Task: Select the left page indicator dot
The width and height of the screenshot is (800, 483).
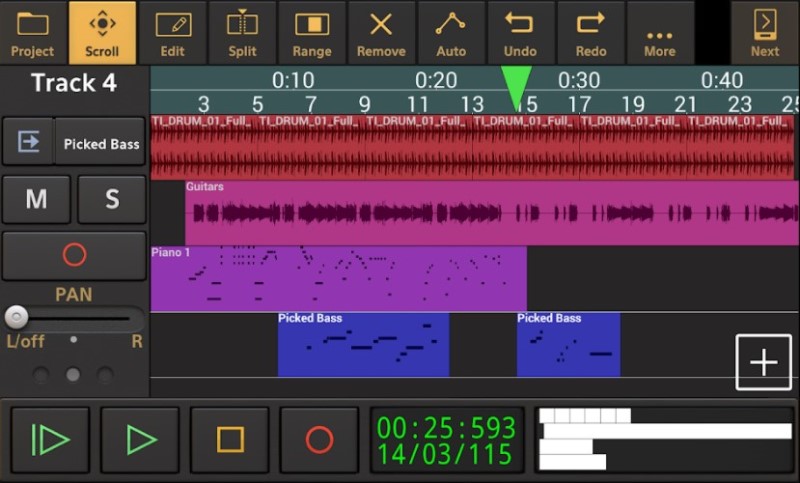Action: [41, 375]
